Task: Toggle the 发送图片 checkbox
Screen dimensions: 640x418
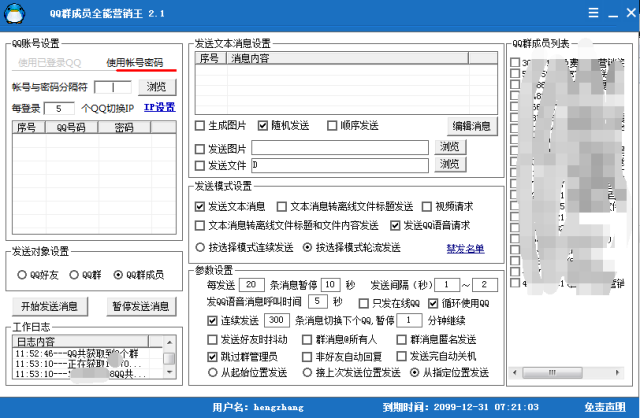Action: coord(200,149)
